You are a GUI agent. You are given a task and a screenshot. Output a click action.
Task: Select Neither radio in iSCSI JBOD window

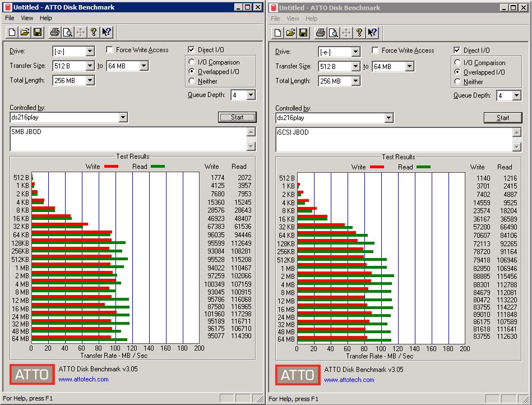(457, 82)
